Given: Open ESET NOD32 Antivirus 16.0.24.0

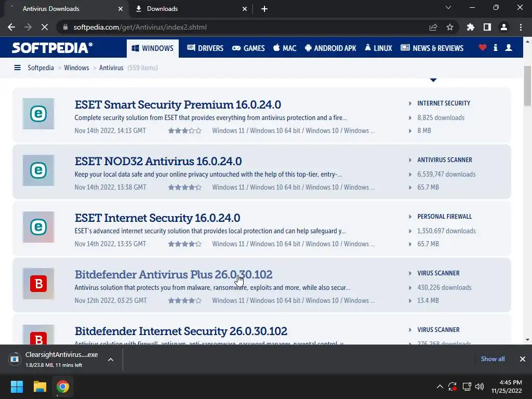Looking at the screenshot, I should 158,161.
